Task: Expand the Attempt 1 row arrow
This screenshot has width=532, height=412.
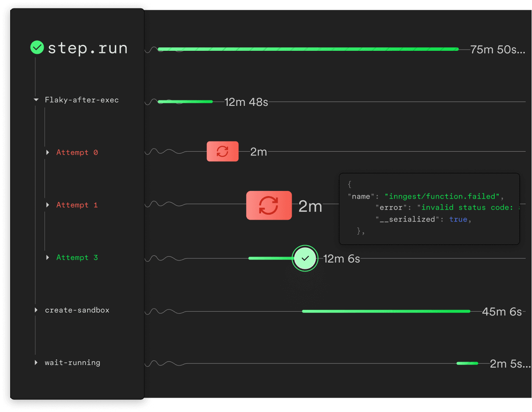Action: pyautogui.click(x=47, y=205)
